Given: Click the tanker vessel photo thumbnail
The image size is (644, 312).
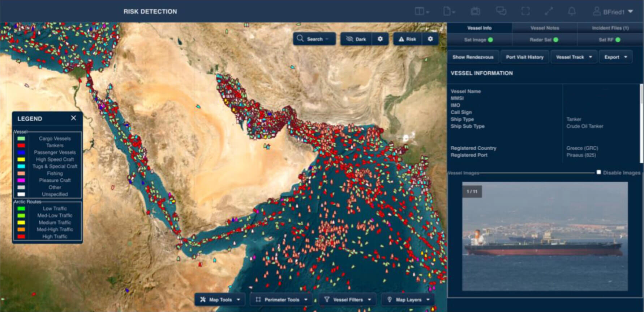Looking at the screenshot, I should 545,236.
